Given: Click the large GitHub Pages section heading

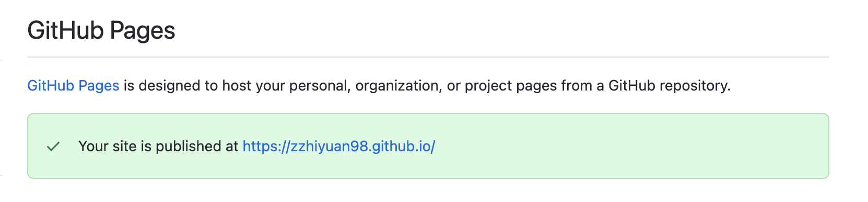Looking at the screenshot, I should [x=101, y=30].
